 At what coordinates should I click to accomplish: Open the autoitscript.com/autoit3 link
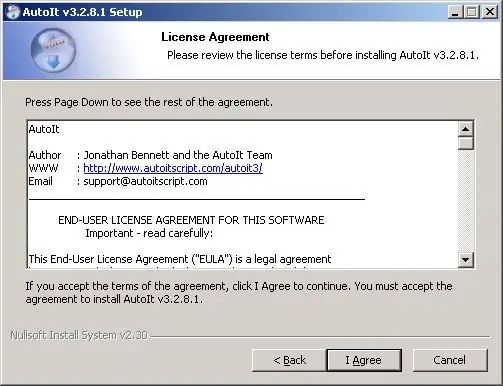coord(173,168)
